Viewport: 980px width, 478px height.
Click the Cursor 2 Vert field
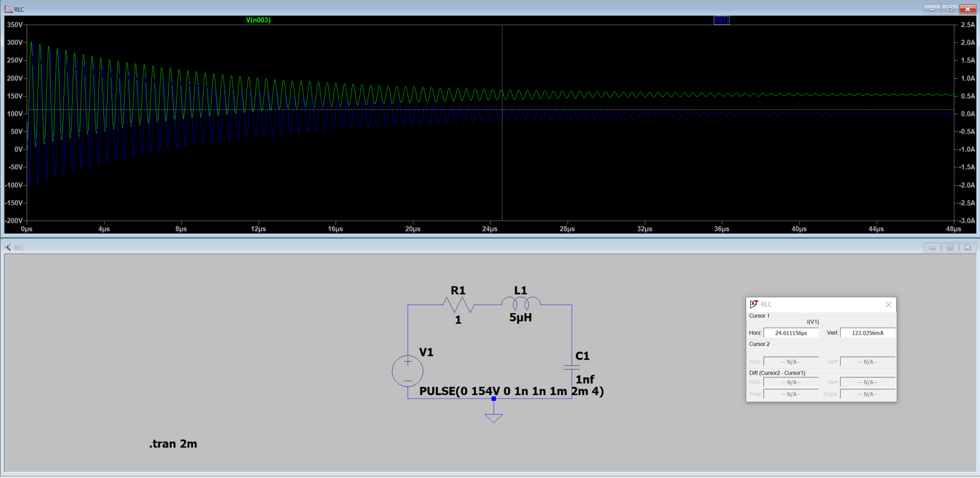click(x=867, y=362)
